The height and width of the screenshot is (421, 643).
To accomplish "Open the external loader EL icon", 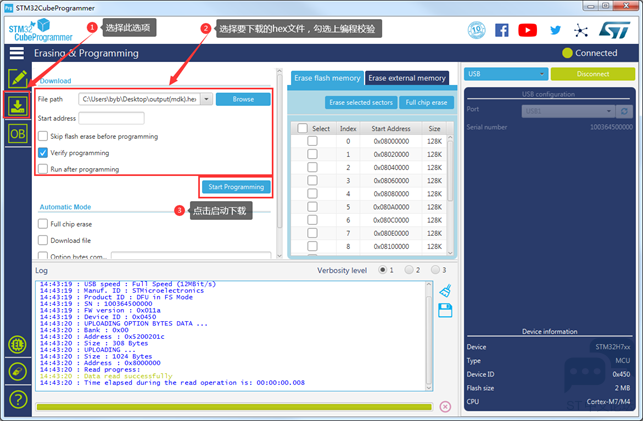I will [17, 345].
